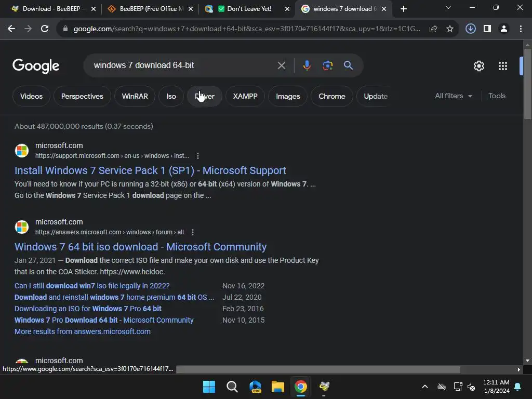Select the Perspectives filter chip

(x=82, y=96)
